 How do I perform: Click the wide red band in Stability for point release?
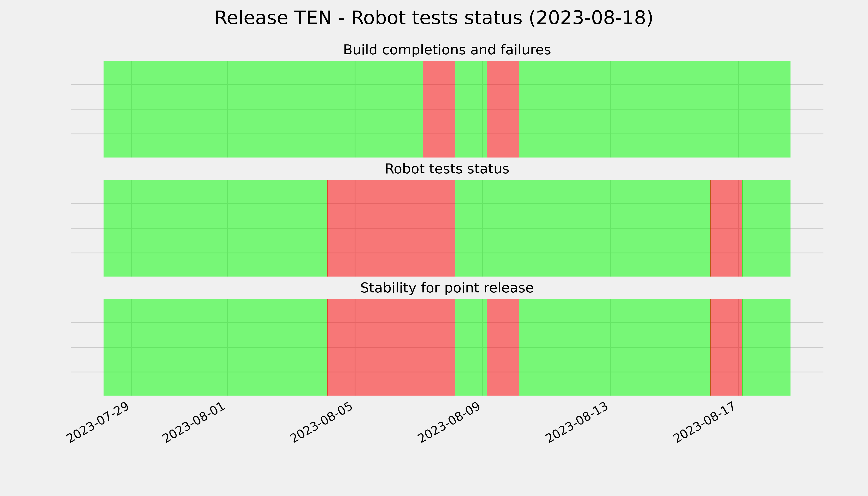(391, 347)
